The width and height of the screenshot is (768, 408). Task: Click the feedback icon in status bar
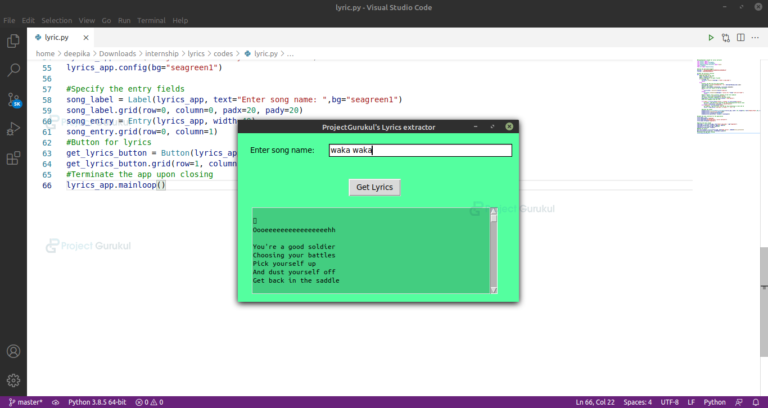pos(739,402)
